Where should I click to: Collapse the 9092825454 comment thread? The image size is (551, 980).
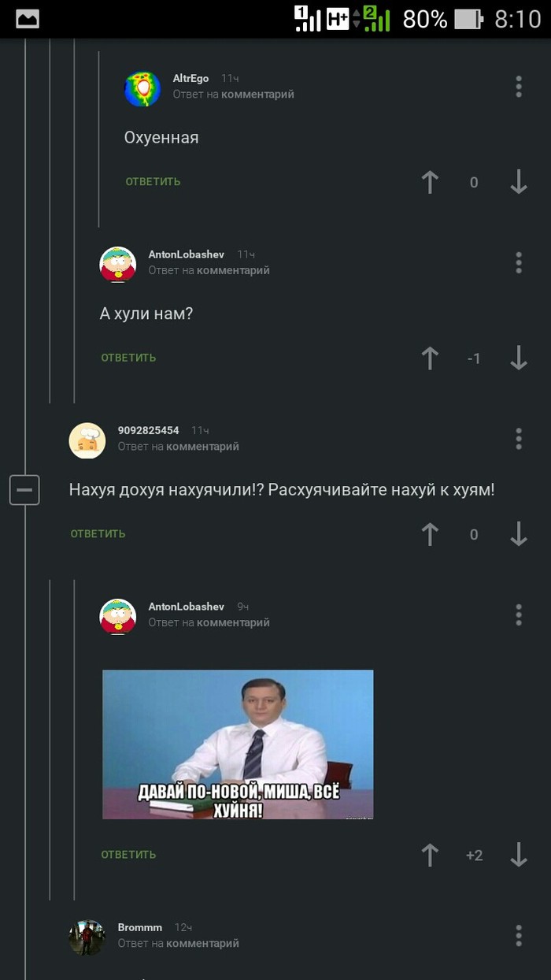pyautogui.click(x=24, y=490)
